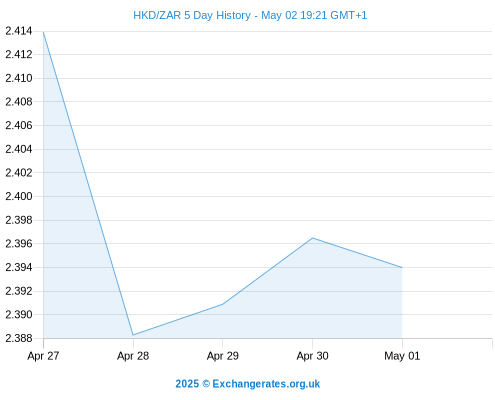Select the Apr 28 lowest data point
Viewport: 495px width, 400px height.
click(133, 335)
